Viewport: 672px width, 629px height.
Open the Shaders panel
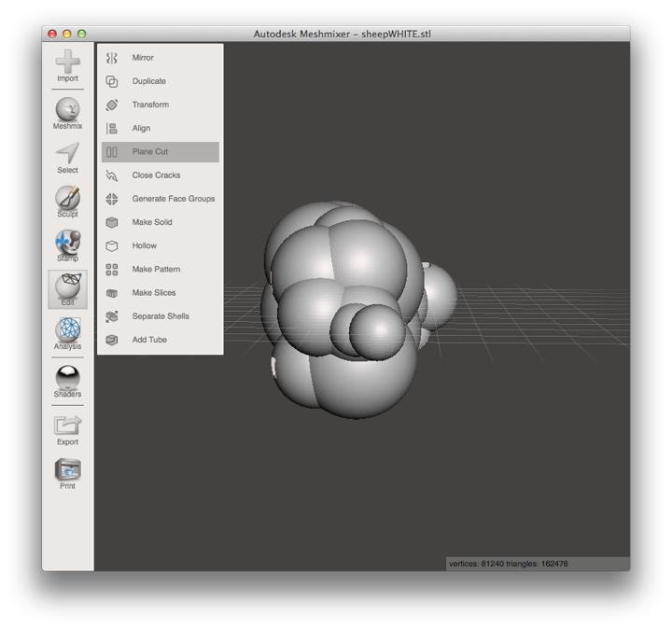pyautogui.click(x=67, y=381)
